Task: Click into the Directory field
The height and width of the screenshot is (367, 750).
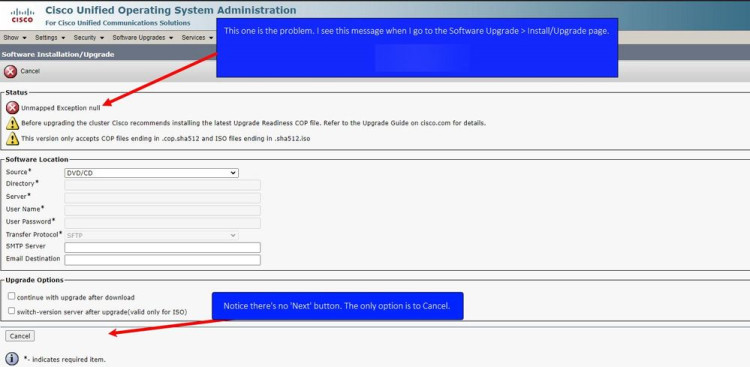Action: 163,185
